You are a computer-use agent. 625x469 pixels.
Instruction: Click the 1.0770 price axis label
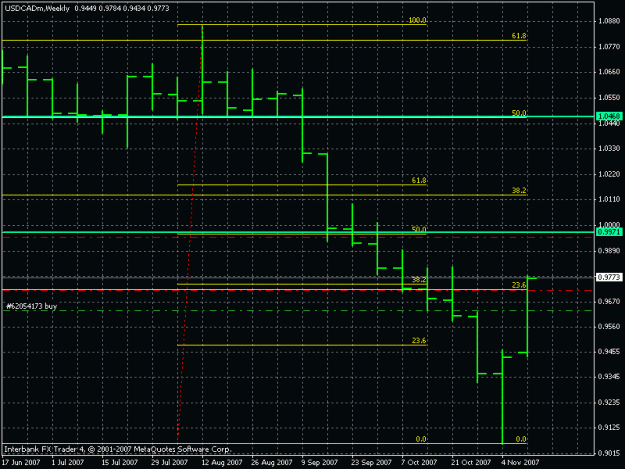pos(609,47)
